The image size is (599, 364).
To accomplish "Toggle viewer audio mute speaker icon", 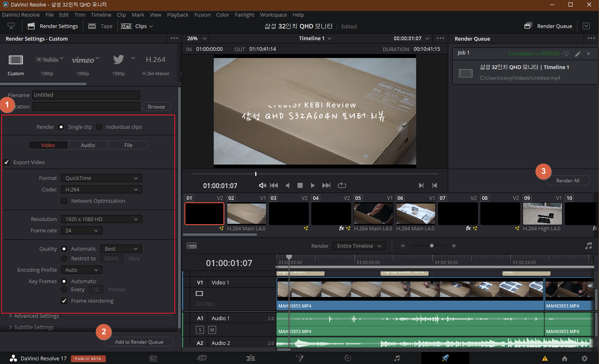I will click(263, 185).
